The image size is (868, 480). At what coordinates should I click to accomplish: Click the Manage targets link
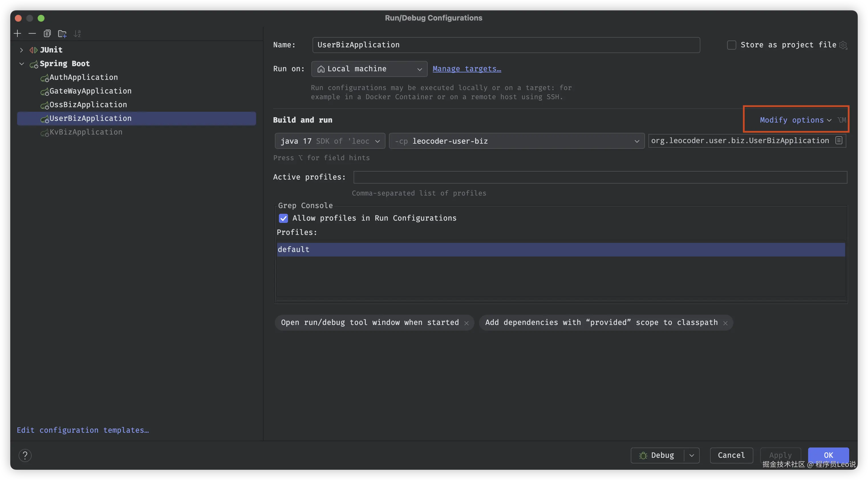(x=467, y=69)
